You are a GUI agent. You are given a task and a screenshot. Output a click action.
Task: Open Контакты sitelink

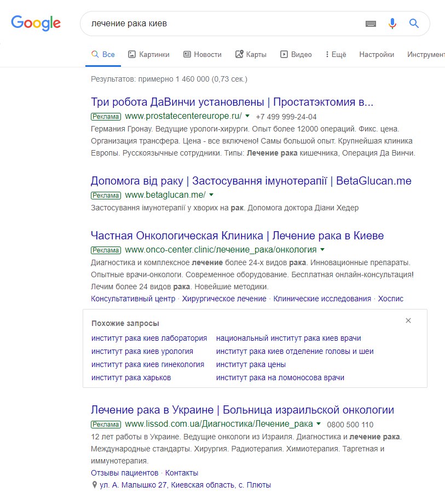coord(182,473)
